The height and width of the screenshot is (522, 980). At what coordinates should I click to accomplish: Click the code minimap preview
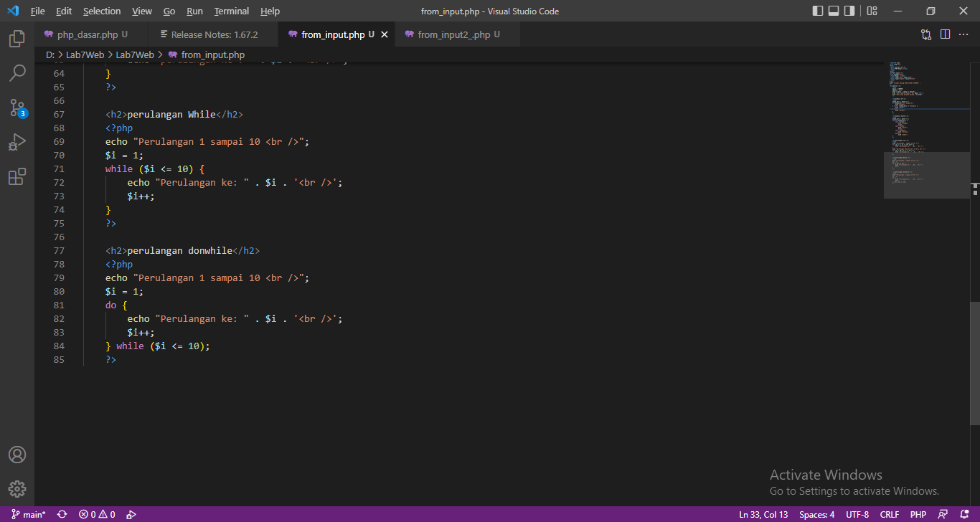click(x=926, y=129)
